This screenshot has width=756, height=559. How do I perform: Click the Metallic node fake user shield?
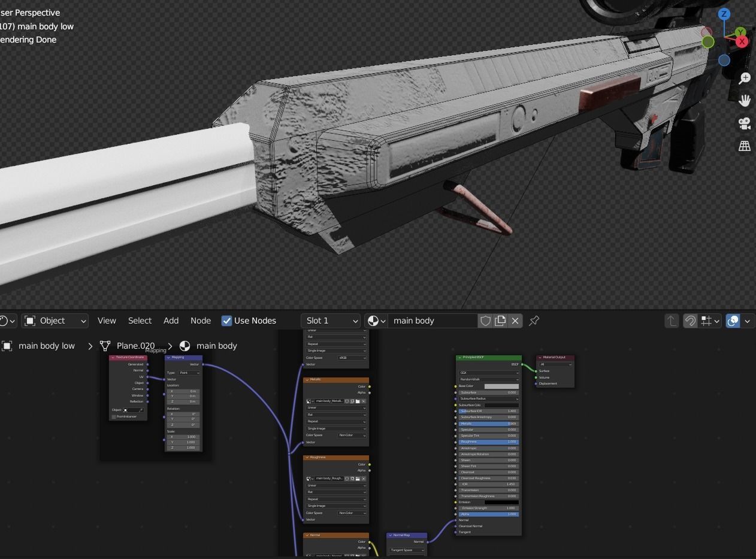(347, 401)
